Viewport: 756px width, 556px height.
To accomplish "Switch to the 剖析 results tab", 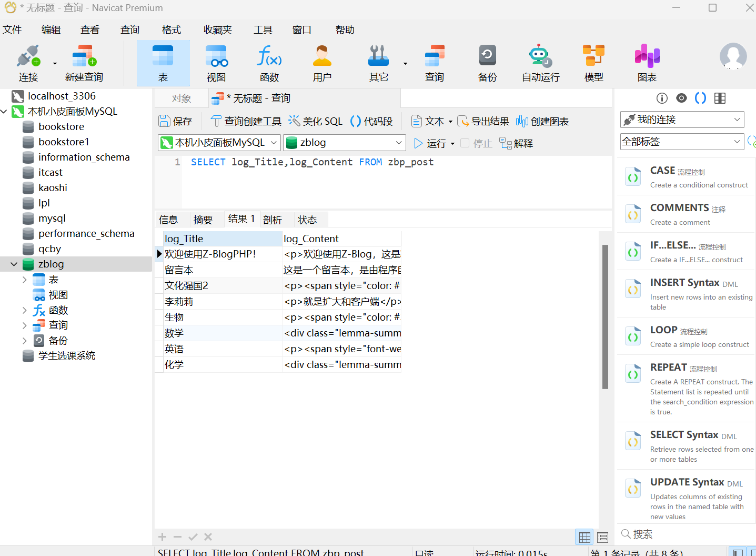I will point(273,220).
